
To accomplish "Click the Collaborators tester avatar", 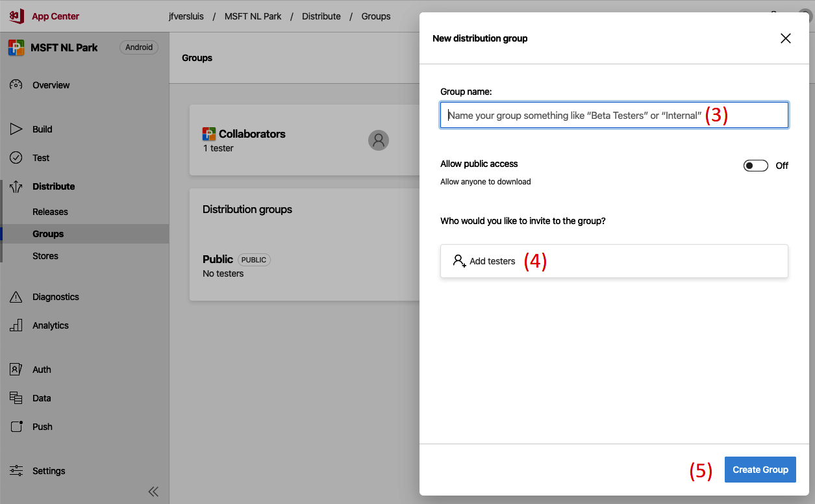I will tap(379, 140).
